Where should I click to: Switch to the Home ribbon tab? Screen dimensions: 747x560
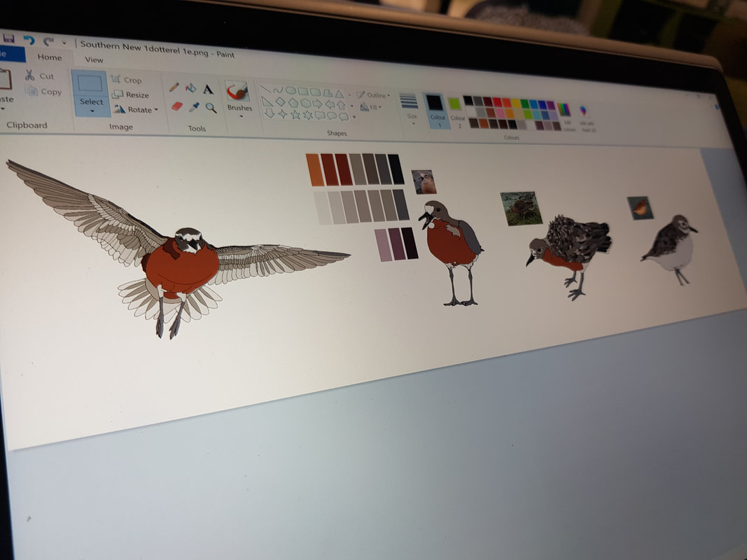(x=50, y=57)
